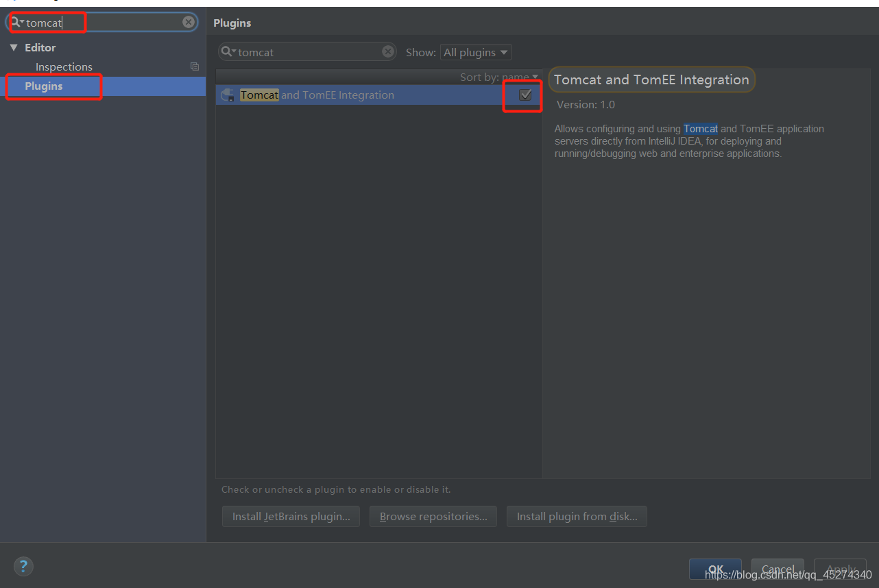This screenshot has width=879, height=588.
Task: Click the Tomcat plugin icon in list
Action: [228, 95]
